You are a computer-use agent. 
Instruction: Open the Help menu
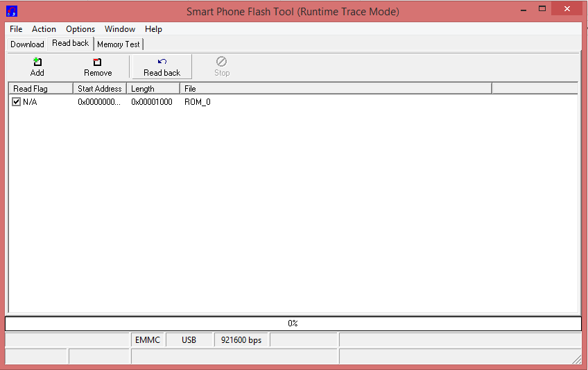tap(153, 29)
